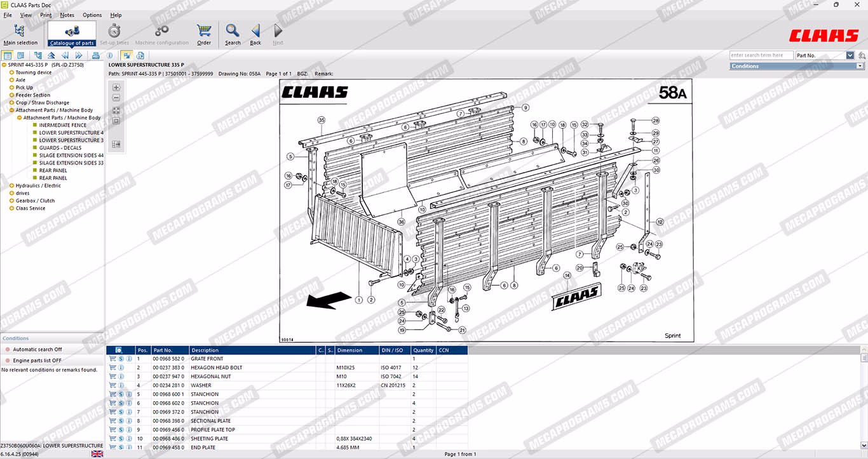Expand the Crop / Straw Discharge node
This screenshot has width=868, height=459.
pos(11,103)
